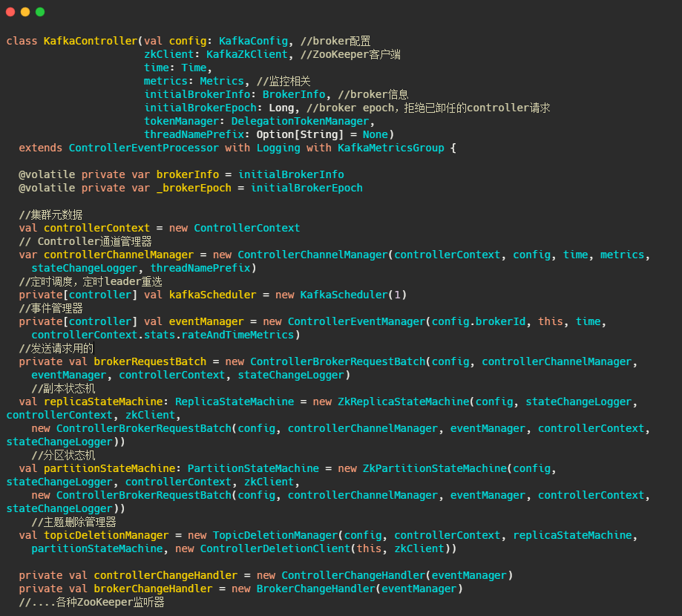The height and width of the screenshot is (616, 682).
Task: Click the Metrics type after metrics parameter
Action: tap(222, 81)
